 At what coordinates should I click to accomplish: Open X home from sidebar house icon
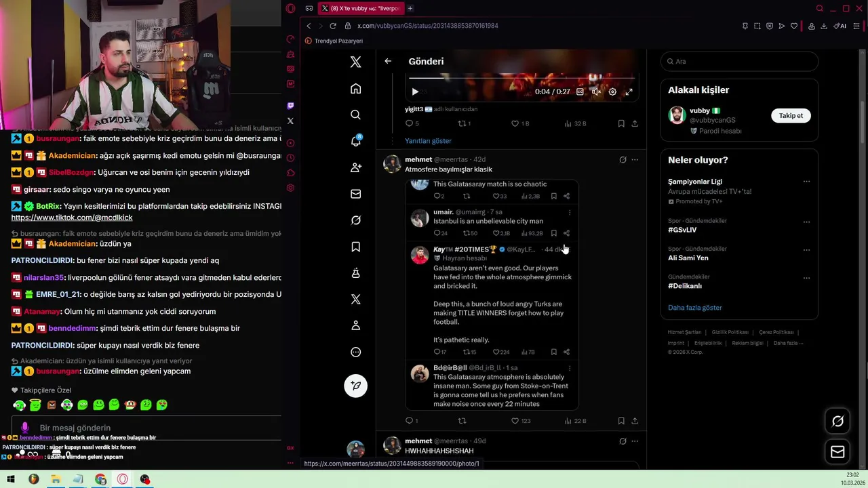355,89
